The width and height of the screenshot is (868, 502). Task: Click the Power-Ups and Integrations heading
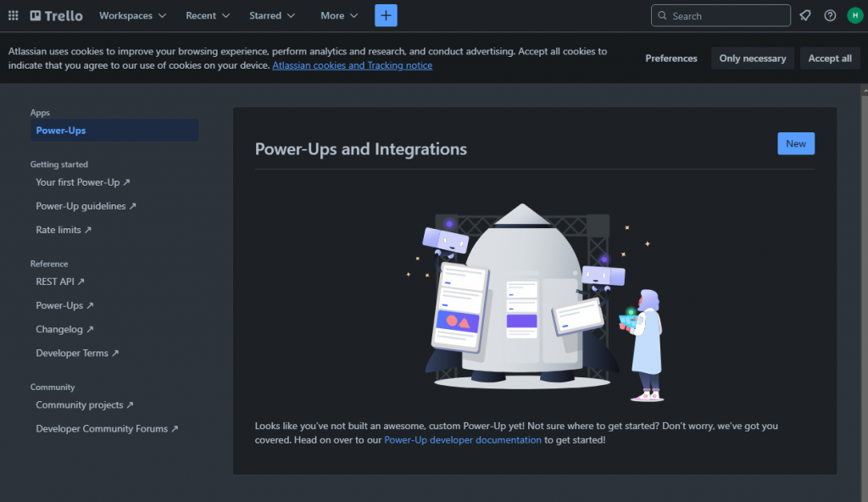[361, 149]
